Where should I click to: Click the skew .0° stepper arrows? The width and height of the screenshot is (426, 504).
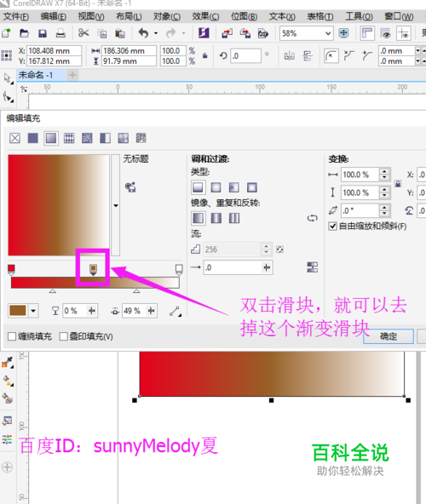[x=384, y=210]
